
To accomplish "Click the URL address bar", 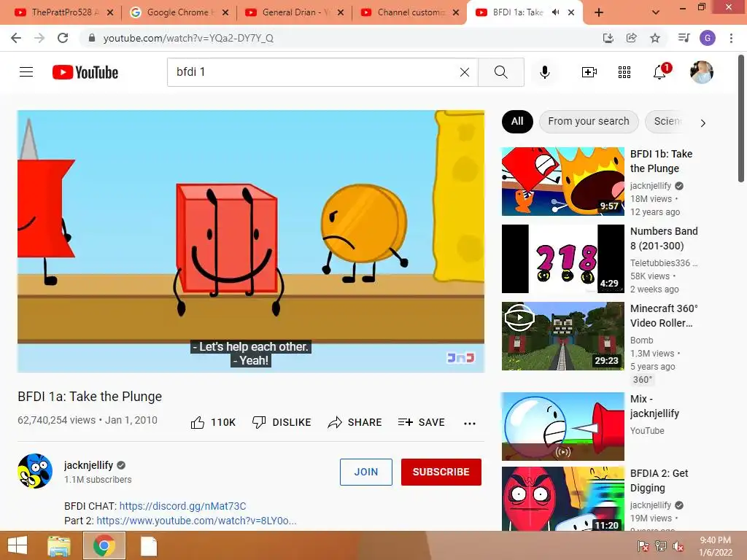I will (338, 38).
